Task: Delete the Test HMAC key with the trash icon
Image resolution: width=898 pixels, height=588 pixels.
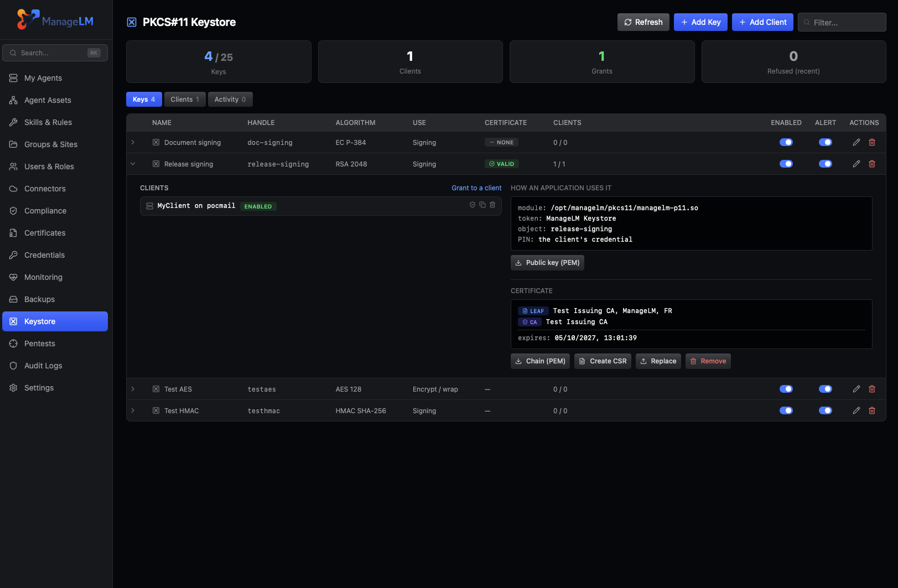Action: (872, 410)
